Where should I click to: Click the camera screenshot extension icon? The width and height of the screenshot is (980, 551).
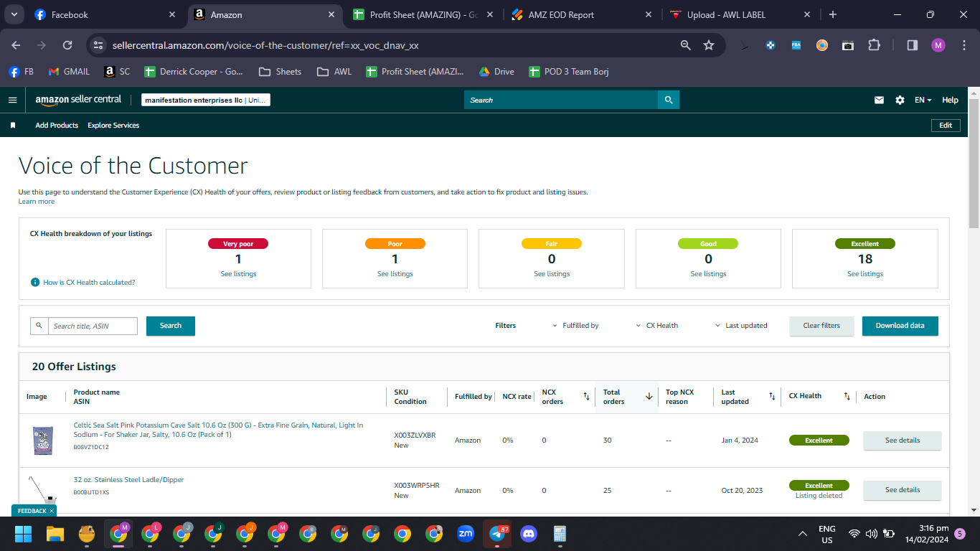(848, 45)
